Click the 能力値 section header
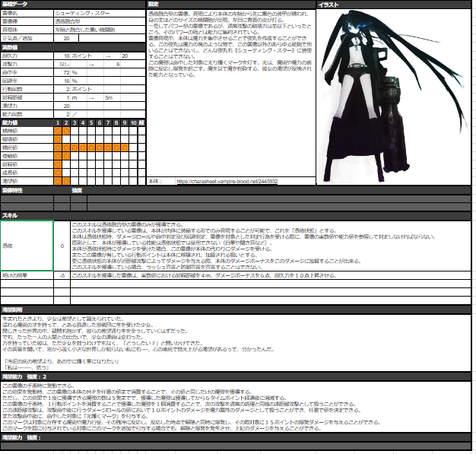 point(27,122)
